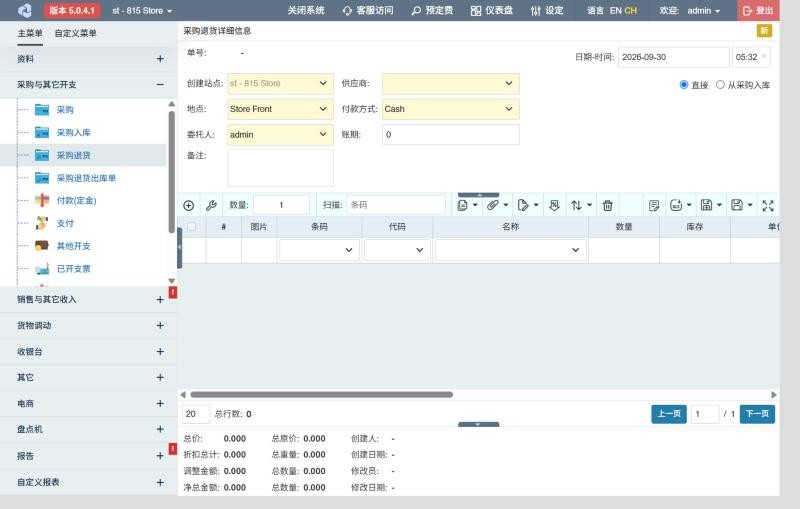Open 预定费 in top menu
The height and width of the screenshot is (509, 800).
point(432,11)
